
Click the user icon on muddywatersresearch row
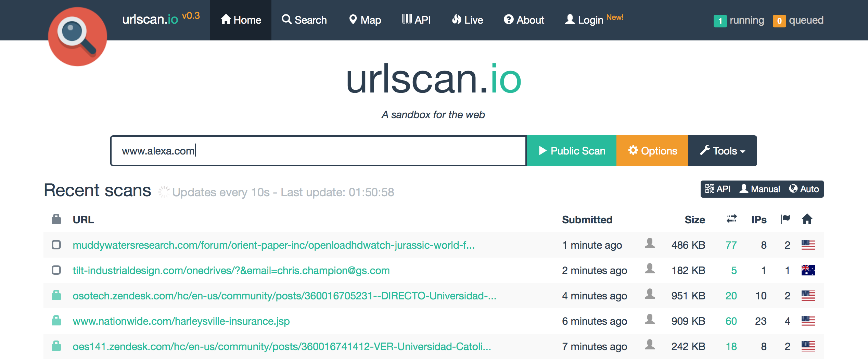[650, 243]
